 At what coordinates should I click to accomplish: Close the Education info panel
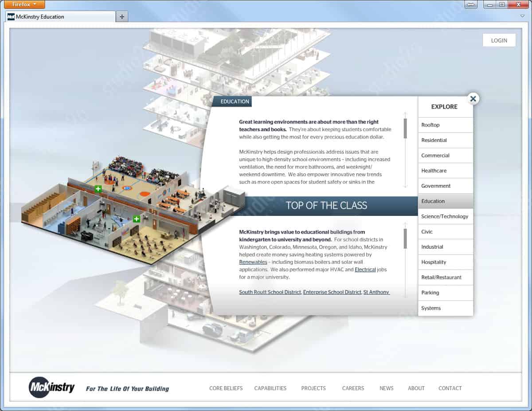point(473,99)
